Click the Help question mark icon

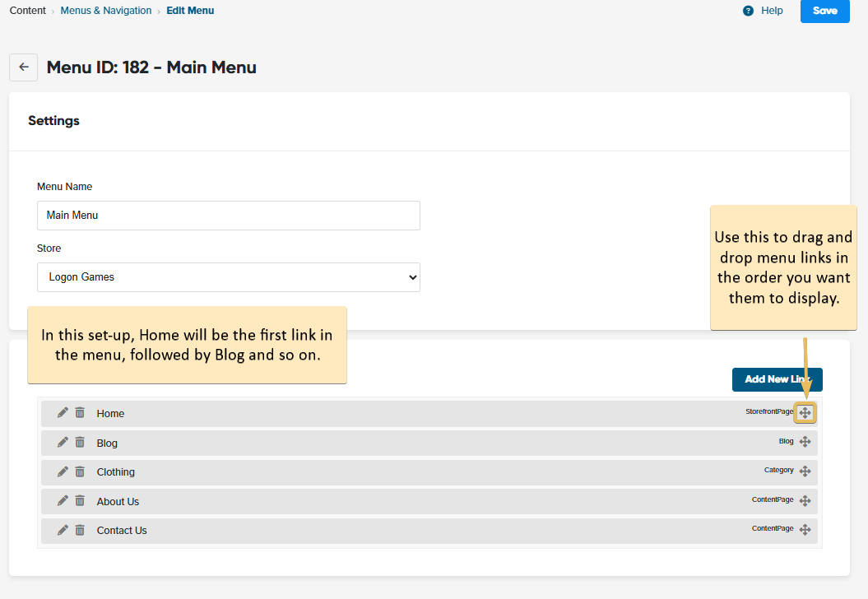pos(748,11)
